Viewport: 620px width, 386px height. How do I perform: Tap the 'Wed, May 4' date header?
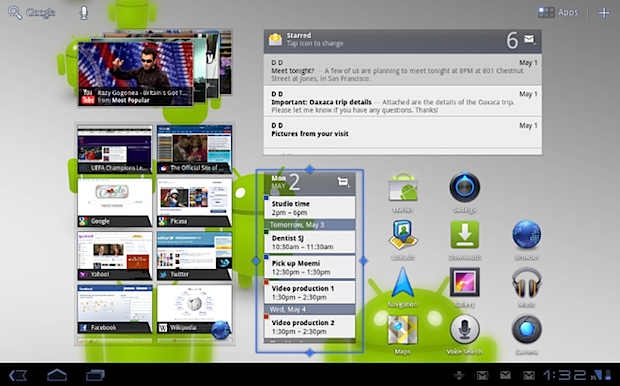click(310, 309)
